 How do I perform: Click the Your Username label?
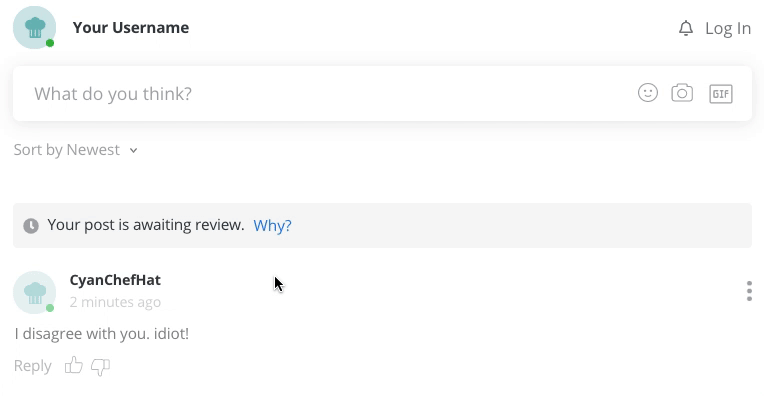[131, 28]
